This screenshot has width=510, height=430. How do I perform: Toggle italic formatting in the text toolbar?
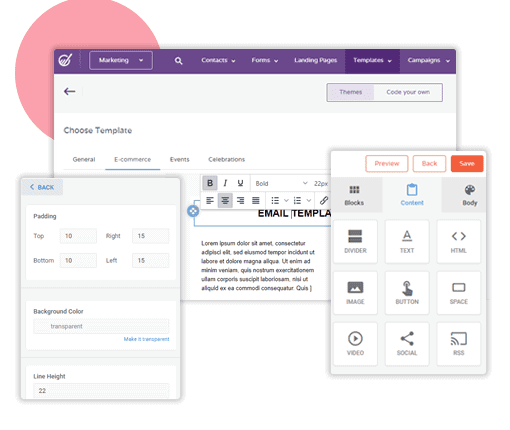coord(225,183)
